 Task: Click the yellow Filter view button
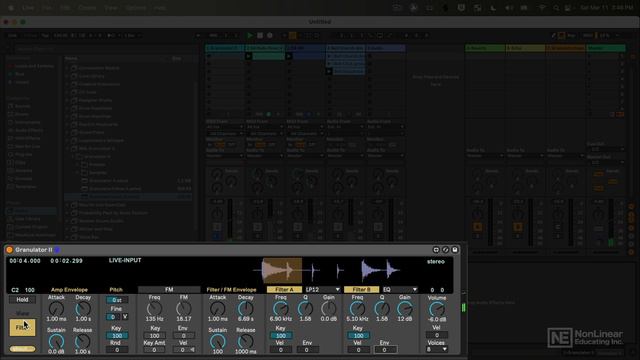(22, 327)
